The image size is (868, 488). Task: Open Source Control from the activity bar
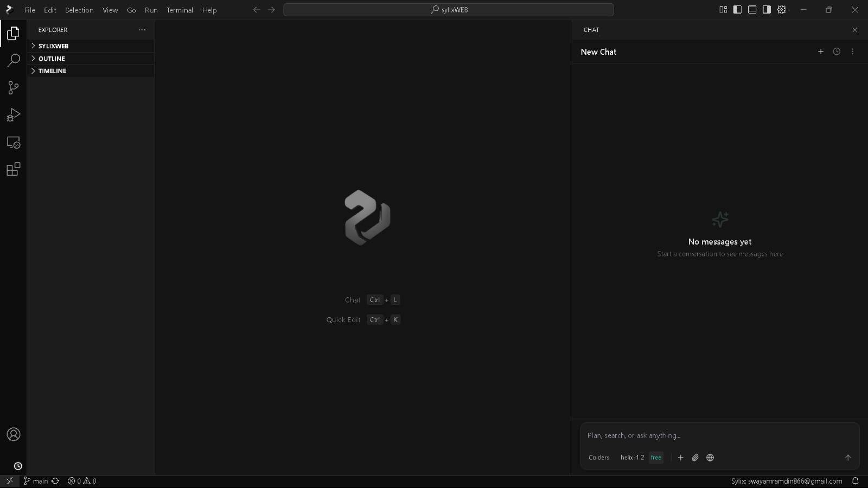coord(13,88)
